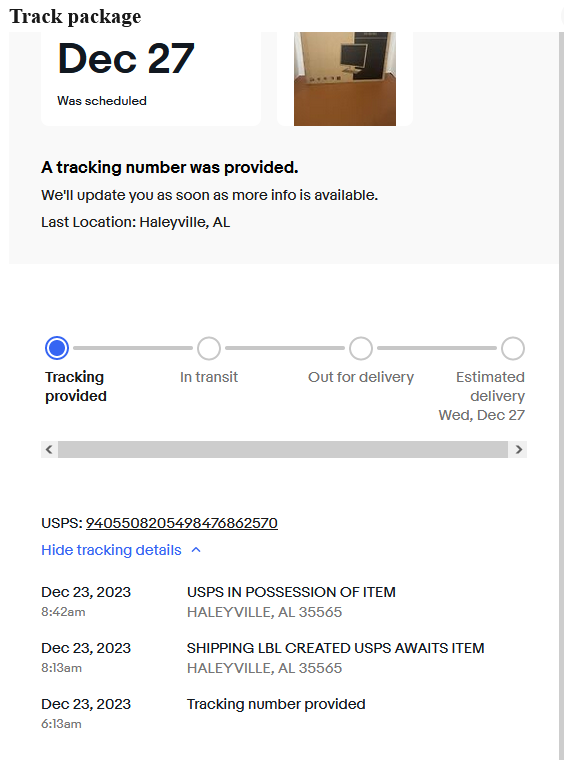Select the In transit step circle
Screen dimensions: 564x760
click(209, 348)
